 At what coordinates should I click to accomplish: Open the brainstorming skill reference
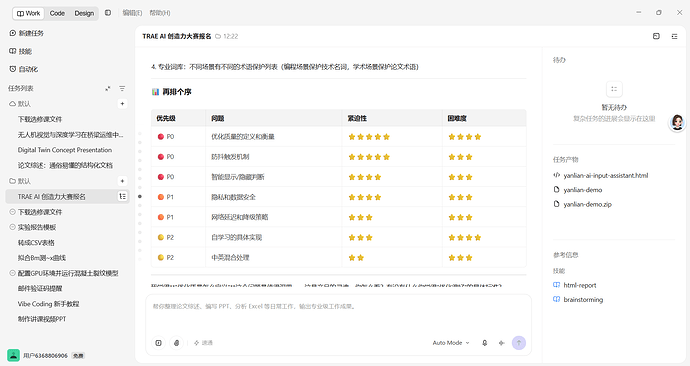click(x=578, y=300)
